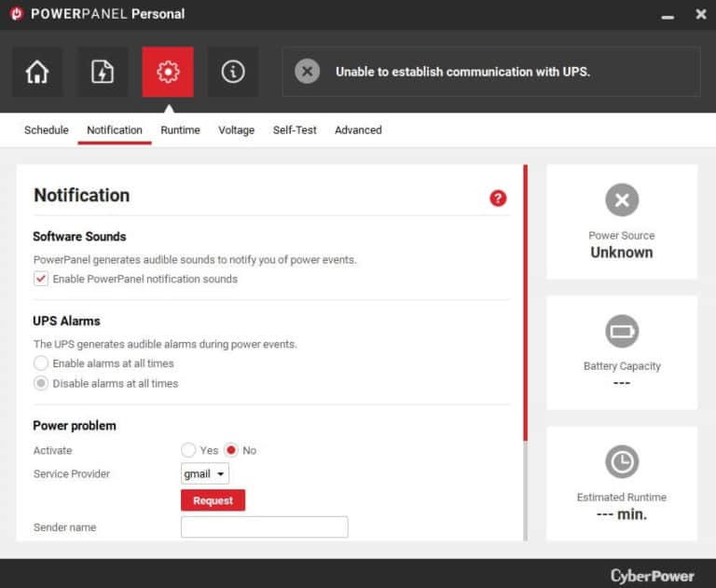
Task: Open the Service Provider gmail dropdown
Action: [x=205, y=474]
